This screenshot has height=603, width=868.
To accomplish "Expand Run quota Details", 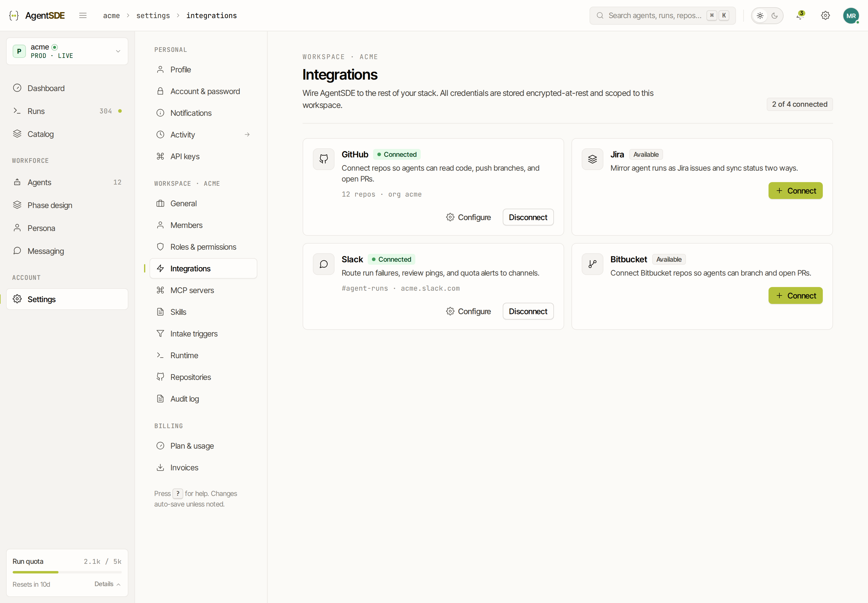I will click(108, 584).
